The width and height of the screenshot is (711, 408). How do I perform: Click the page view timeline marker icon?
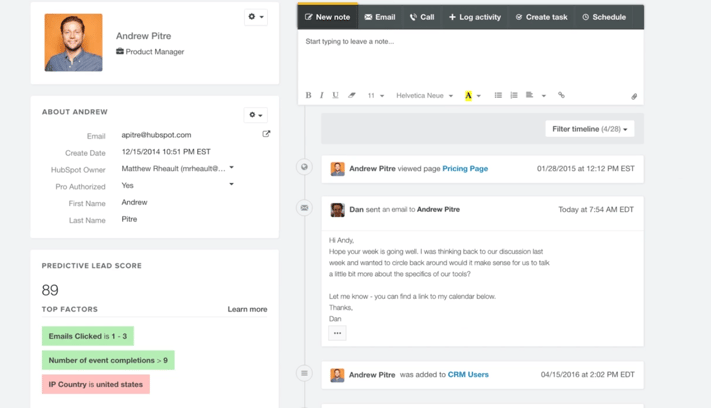304,167
